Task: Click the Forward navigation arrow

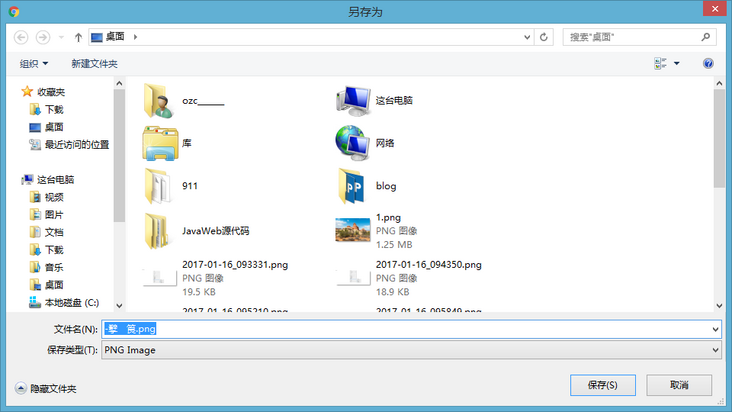Action: point(43,37)
